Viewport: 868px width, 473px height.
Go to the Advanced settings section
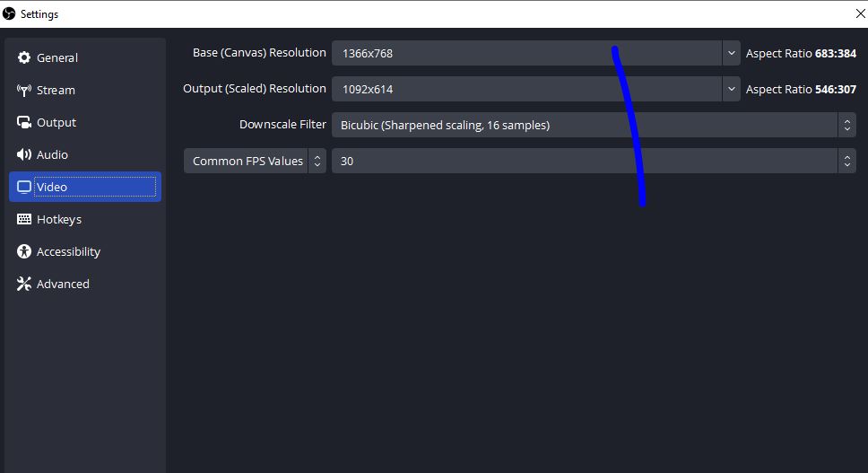click(63, 284)
